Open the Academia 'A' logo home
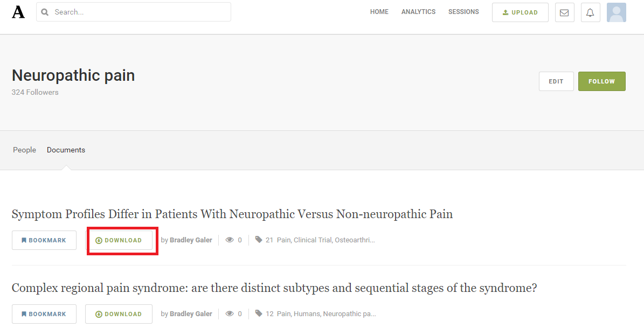The image size is (644, 328). pos(18,12)
